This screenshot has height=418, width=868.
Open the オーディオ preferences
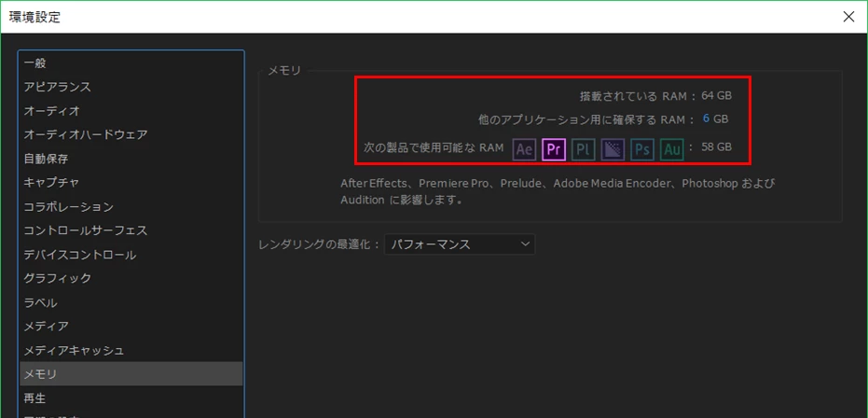(x=131, y=111)
